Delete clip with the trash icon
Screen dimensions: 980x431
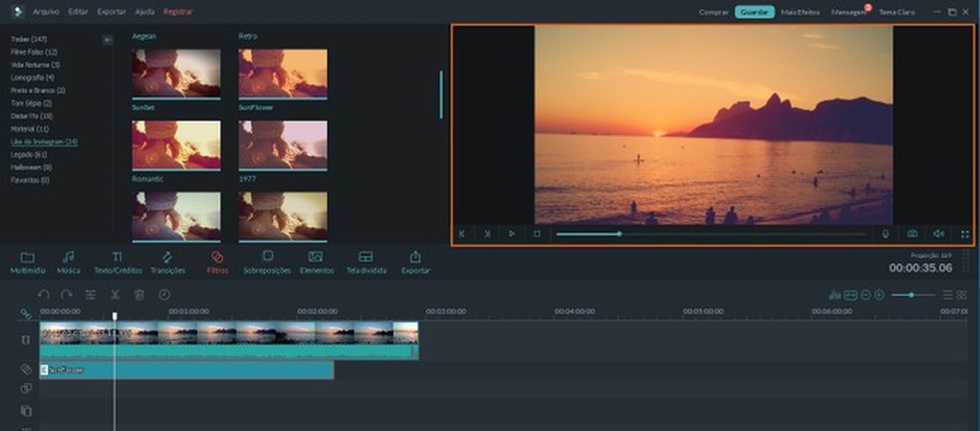[139, 295]
